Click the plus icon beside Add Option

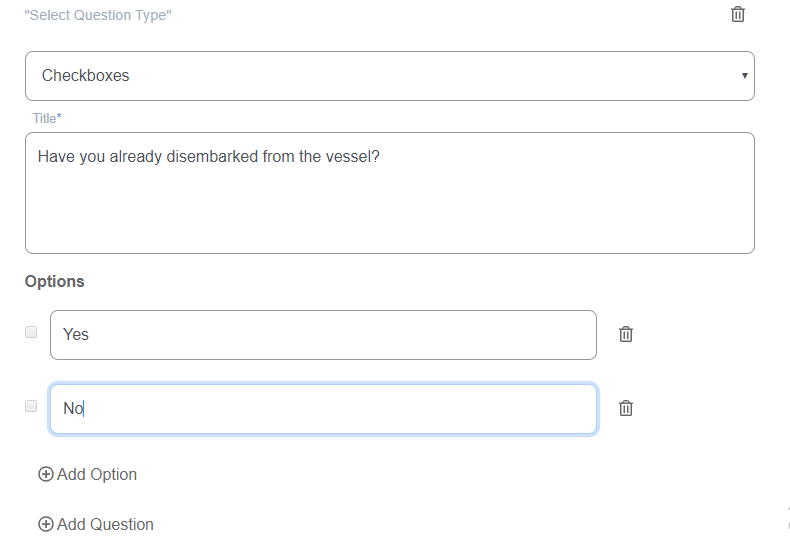pos(45,475)
